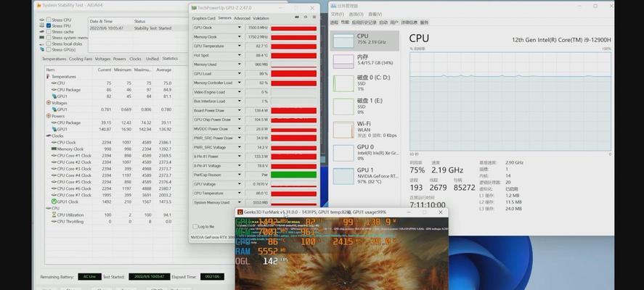The width and height of the screenshot is (644, 290).
Task: Click the Task Manager title bar icon
Action: pyautogui.click(x=333, y=6)
